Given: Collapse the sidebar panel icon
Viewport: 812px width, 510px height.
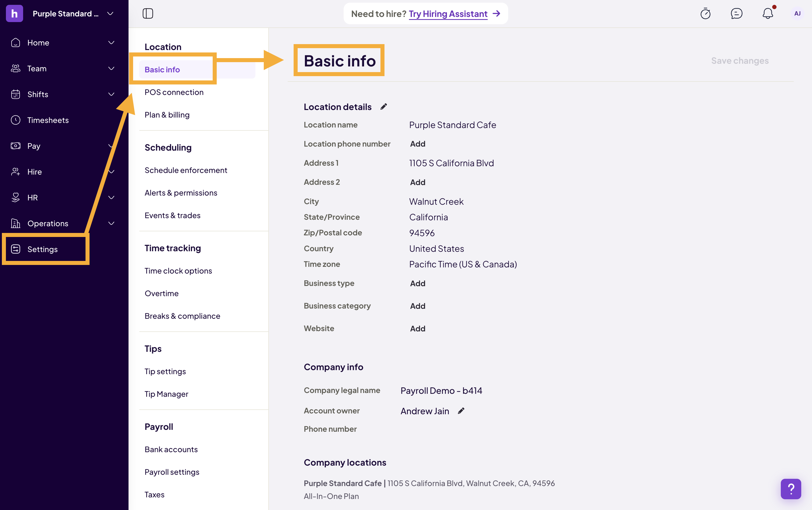Looking at the screenshot, I should pos(148,13).
